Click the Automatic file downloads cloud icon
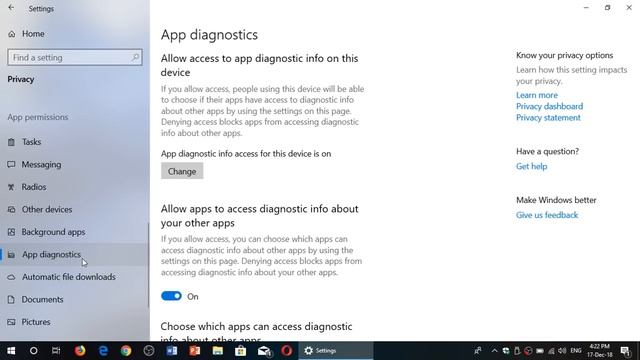The width and height of the screenshot is (640, 360). point(11,277)
